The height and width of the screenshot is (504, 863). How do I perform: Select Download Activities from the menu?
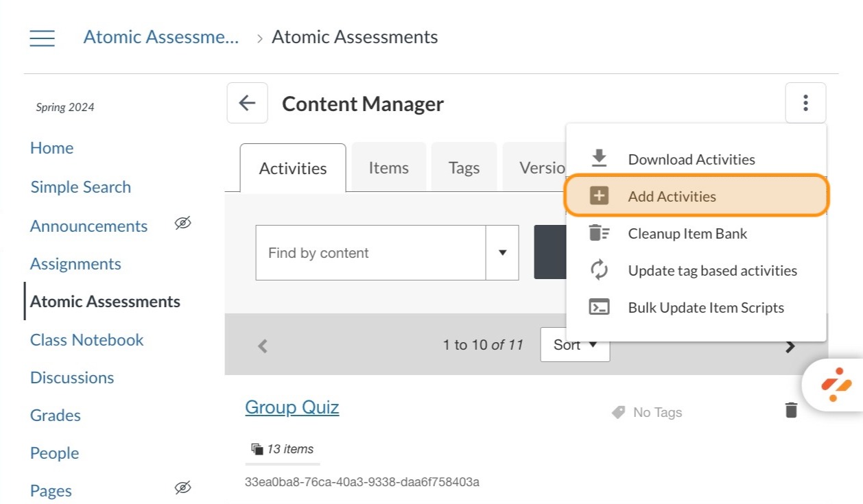[x=696, y=159]
